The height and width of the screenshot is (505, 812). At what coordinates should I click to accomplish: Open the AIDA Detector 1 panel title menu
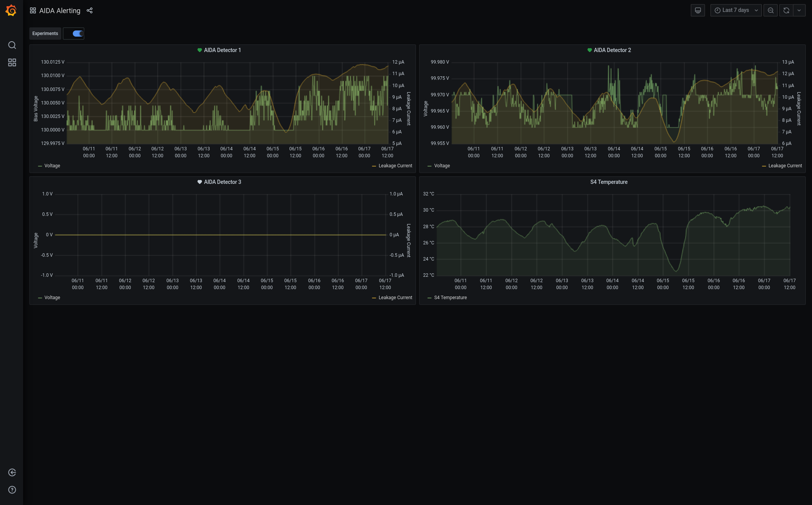tap(222, 50)
